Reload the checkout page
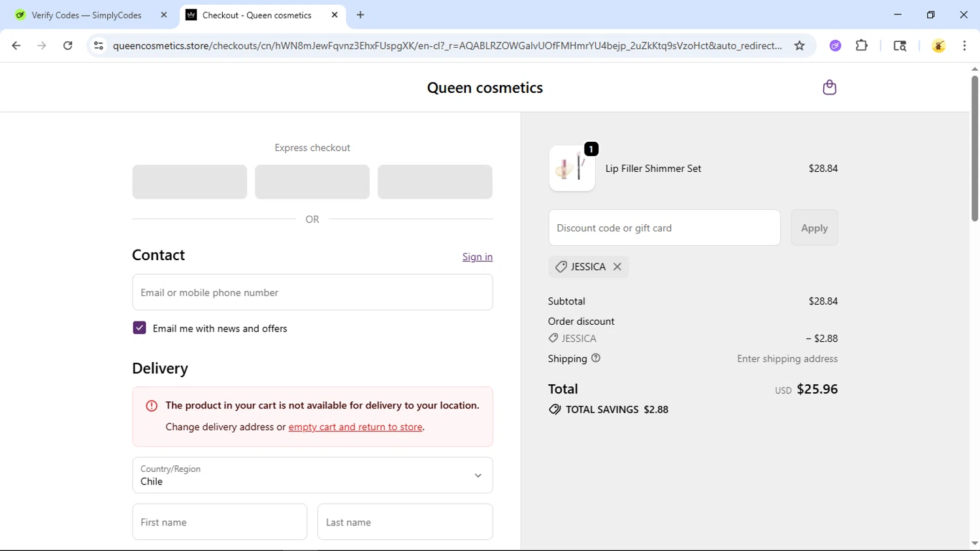Viewport: 980px width, 551px height. [67, 46]
